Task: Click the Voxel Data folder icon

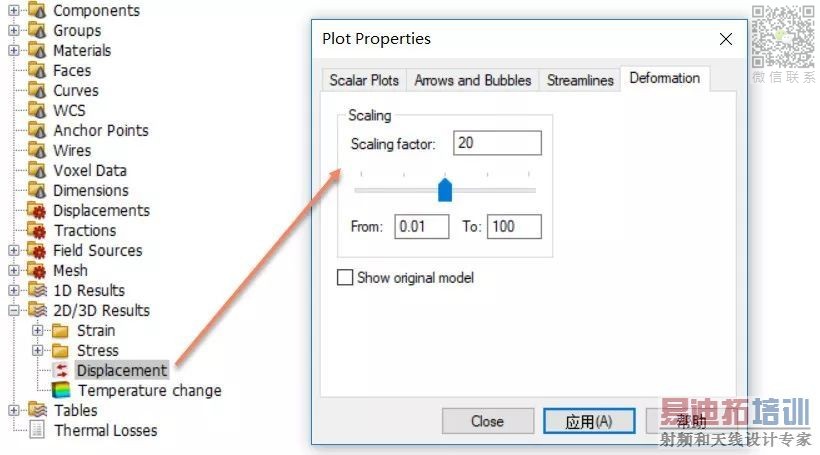Action: pos(37,171)
